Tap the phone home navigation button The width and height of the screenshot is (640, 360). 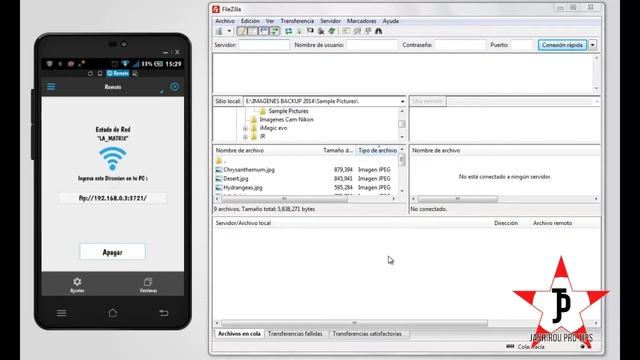point(113,313)
